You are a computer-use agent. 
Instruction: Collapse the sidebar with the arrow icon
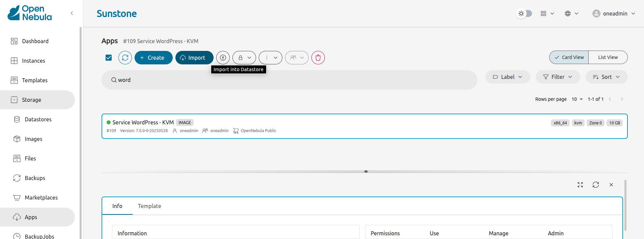(72, 13)
